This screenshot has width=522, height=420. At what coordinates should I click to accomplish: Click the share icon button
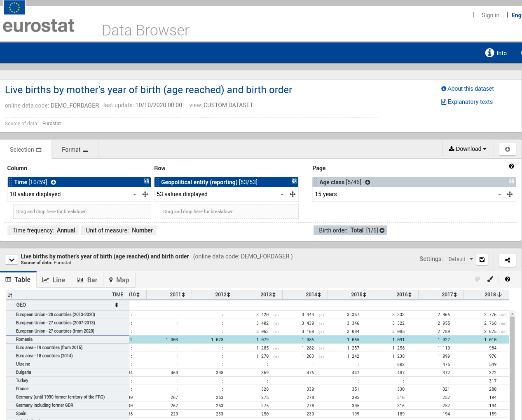point(507,260)
